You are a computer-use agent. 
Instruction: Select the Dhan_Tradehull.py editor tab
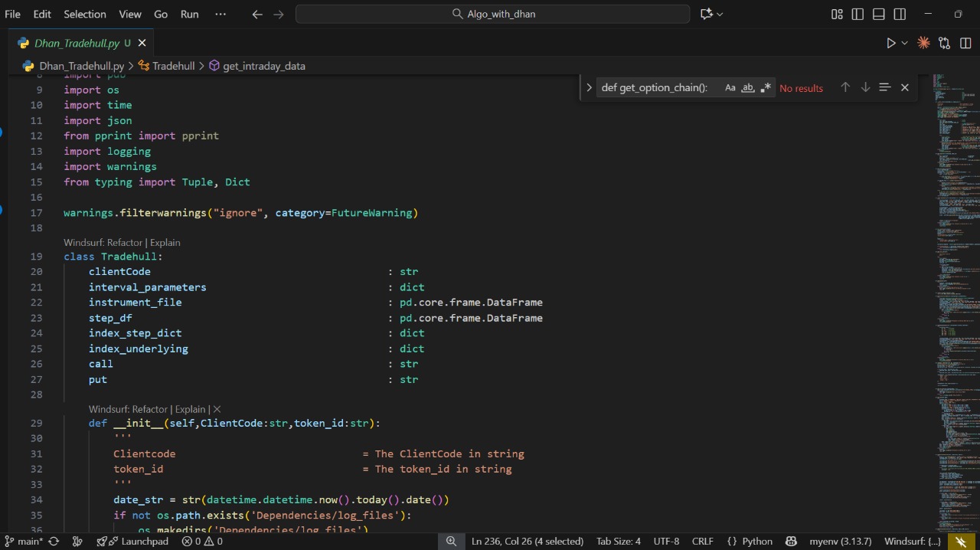click(x=77, y=44)
